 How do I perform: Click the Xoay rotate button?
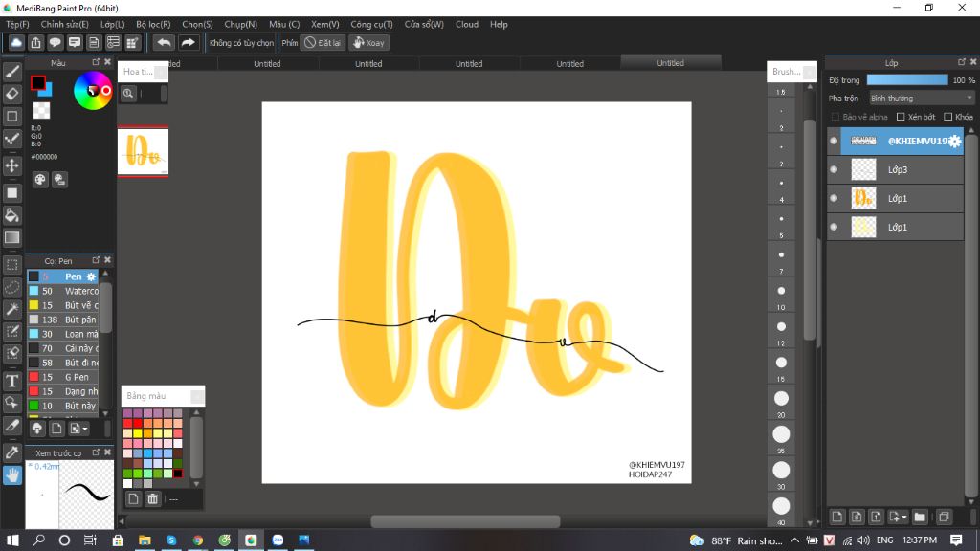tap(368, 42)
